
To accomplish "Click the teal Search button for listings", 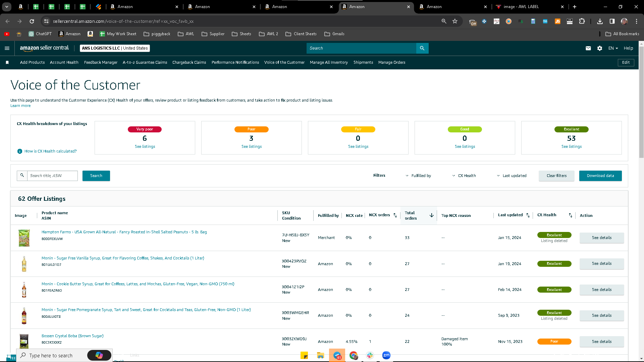I will 96,176.
